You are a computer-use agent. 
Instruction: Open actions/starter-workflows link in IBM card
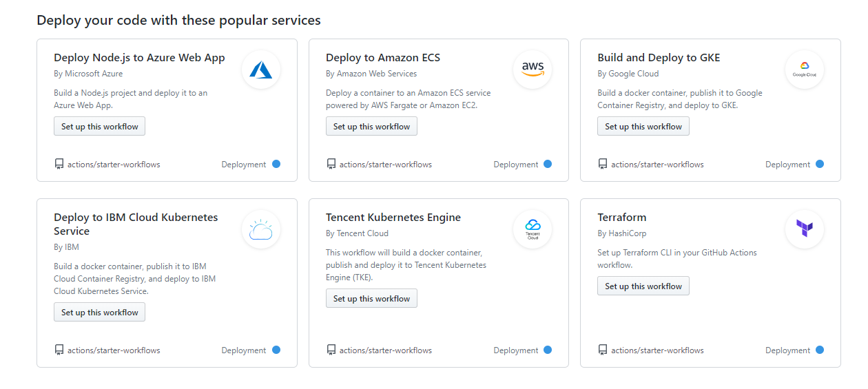pyautogui.click(x=114, y=350)
